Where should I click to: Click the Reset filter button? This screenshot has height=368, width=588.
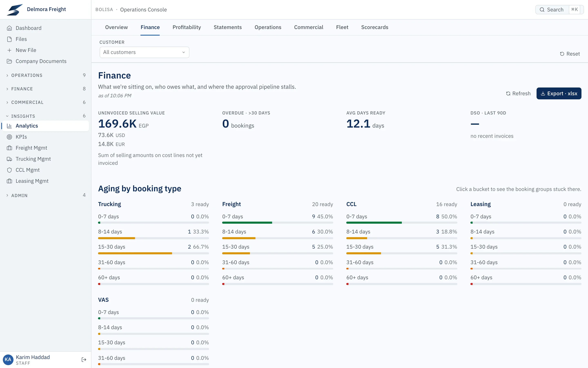(570, 54)
